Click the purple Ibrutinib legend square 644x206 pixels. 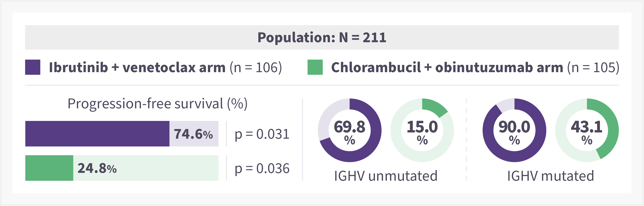point(32,67)
